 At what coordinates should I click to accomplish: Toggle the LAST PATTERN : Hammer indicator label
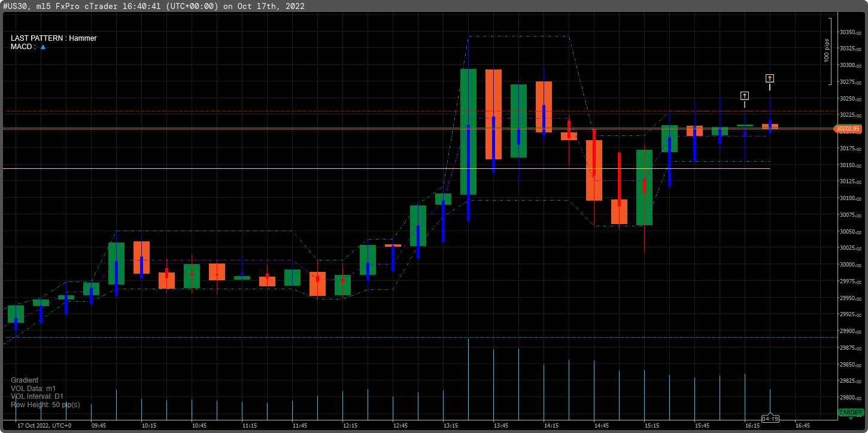[x=53, y=38]
